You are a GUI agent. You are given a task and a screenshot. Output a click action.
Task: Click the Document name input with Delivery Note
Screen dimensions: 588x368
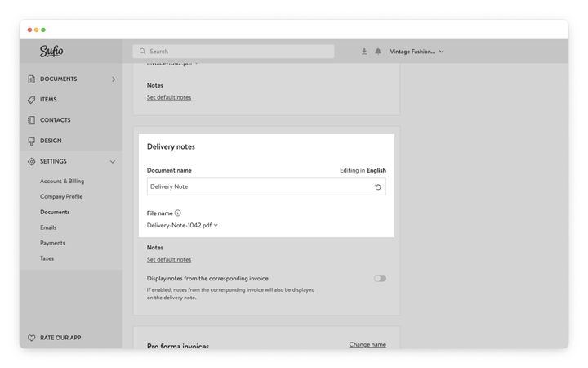click(266, 186)
